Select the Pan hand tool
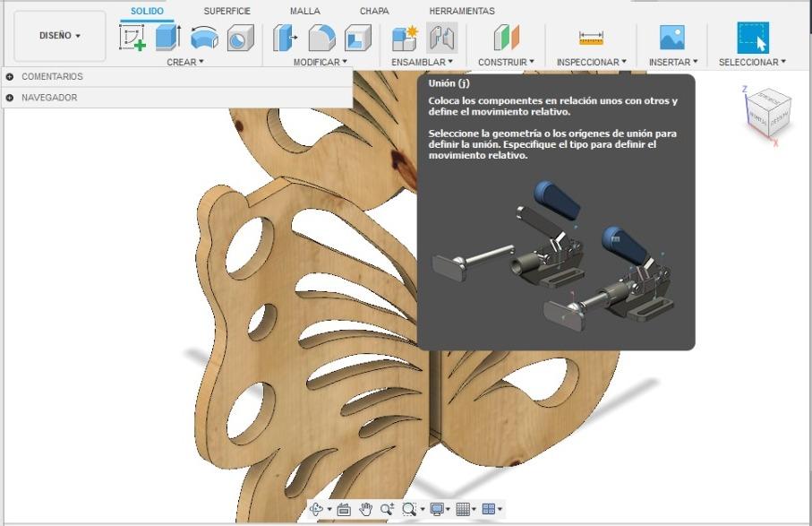 click(365, 509)
